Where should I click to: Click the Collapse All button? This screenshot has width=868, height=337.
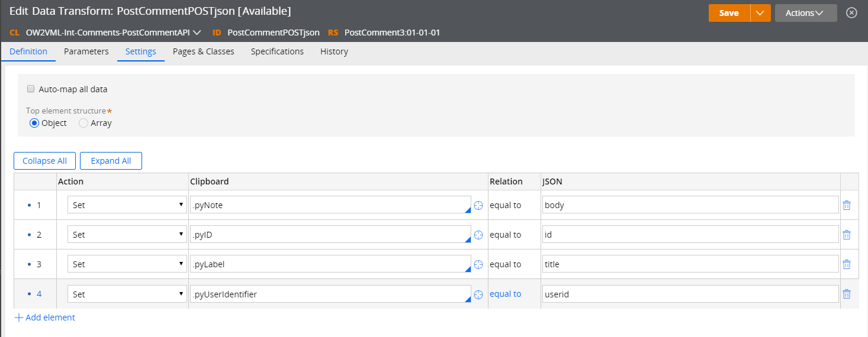(44, 161)
